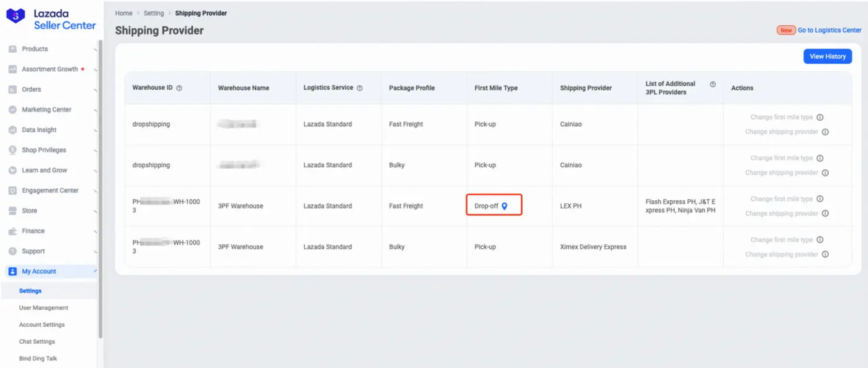
Task: Expand the Assortment Growth menu chevron
Action: click(x=95, y=70)
